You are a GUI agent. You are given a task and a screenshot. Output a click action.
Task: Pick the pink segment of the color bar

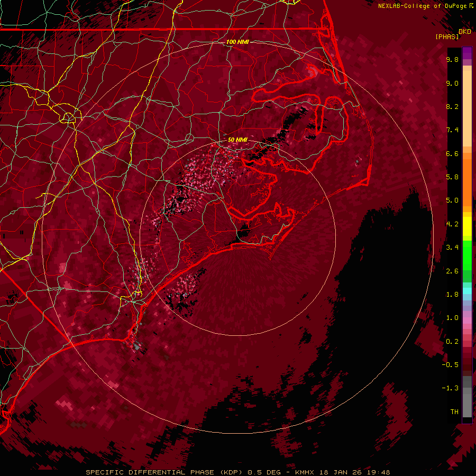[467, 320]
